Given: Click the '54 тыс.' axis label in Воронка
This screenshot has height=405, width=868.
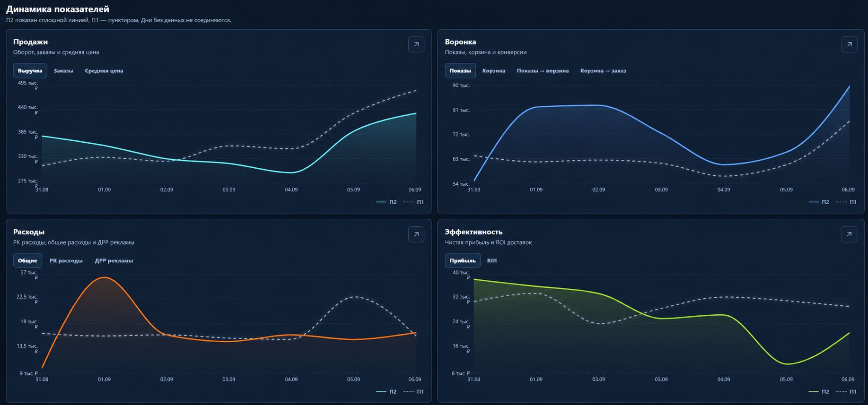Looking at the screenshot, I should [461, 184].
